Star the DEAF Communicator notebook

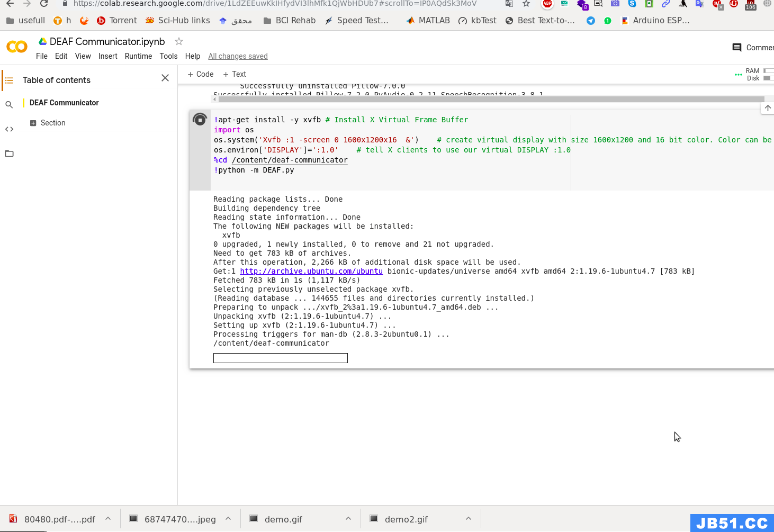[x=179, y=41]
